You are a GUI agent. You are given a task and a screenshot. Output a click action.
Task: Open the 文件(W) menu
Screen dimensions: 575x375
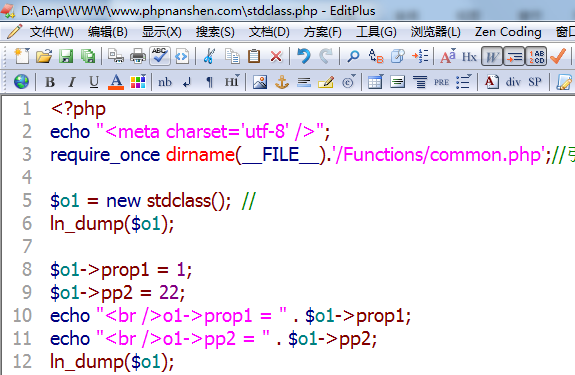[x=52, y=32]
